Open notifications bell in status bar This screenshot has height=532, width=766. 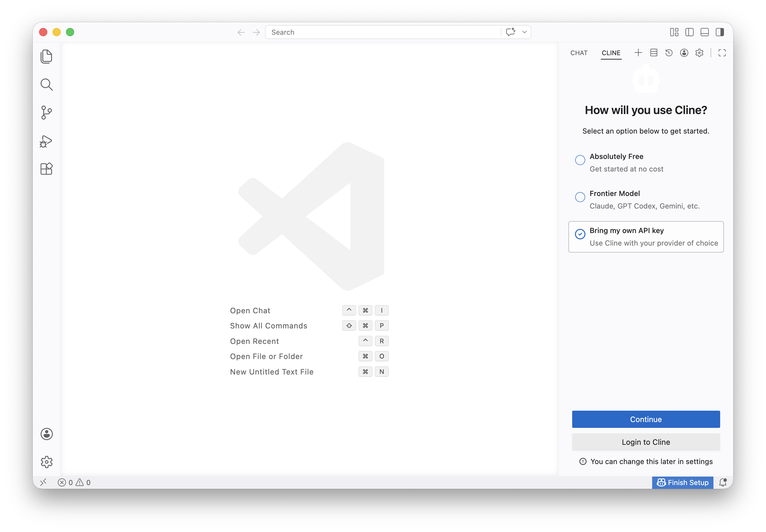point(723,482)
